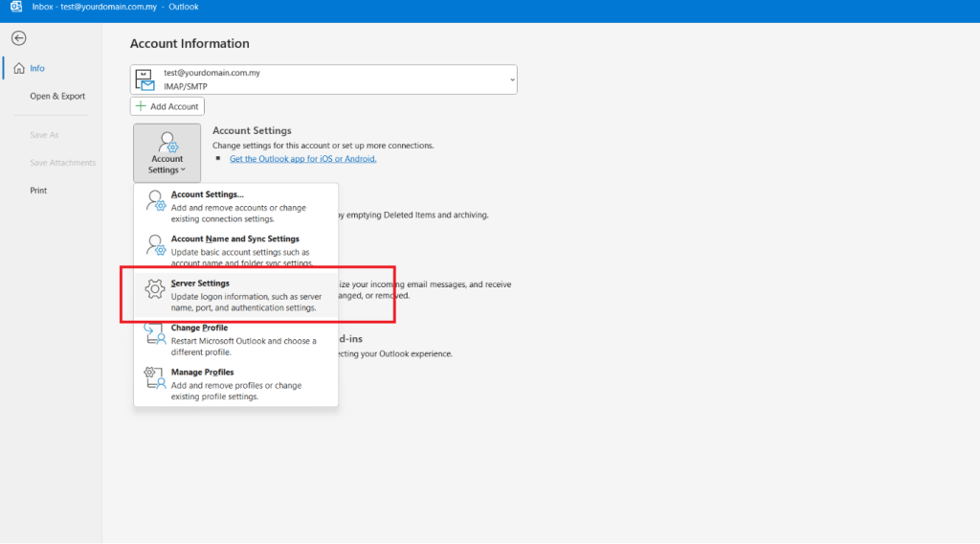Expand the test@yourdomain.com.my account dropdown
980x544 pixels.
coord(323,79)
